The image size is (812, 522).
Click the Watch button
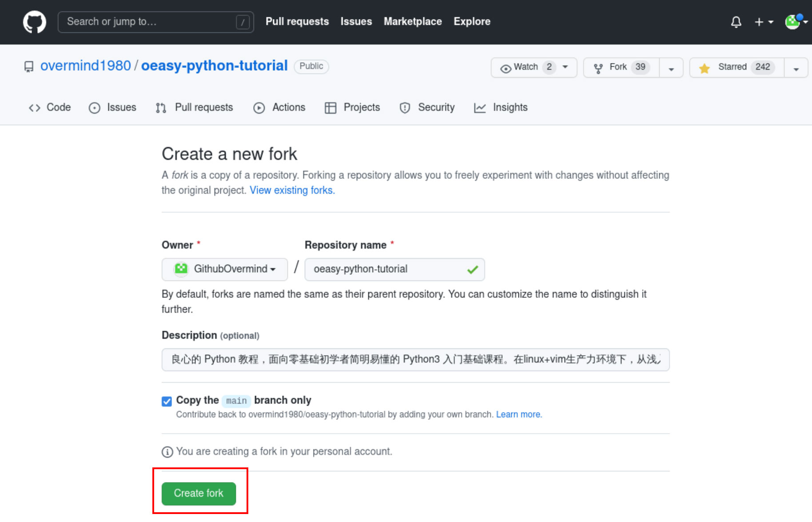[x=534, y=67]
